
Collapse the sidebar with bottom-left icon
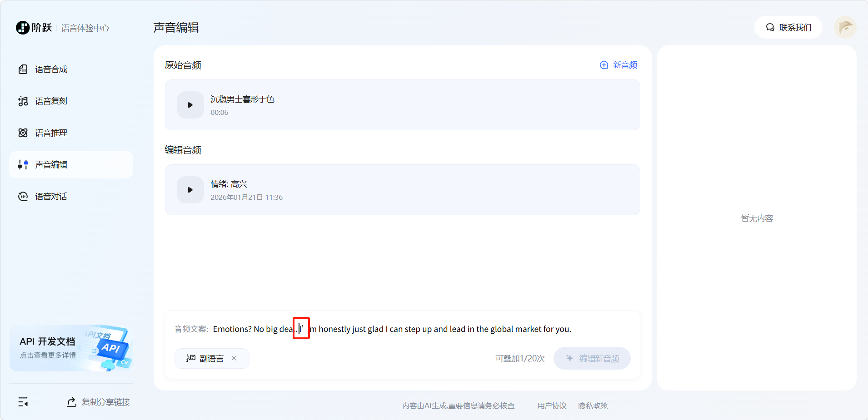tap(23, 402)
